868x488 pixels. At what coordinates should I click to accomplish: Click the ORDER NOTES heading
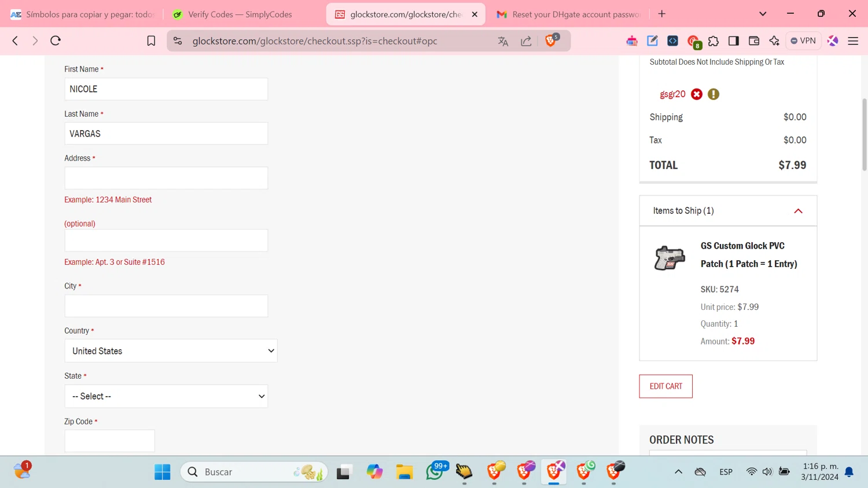(681, 440)
